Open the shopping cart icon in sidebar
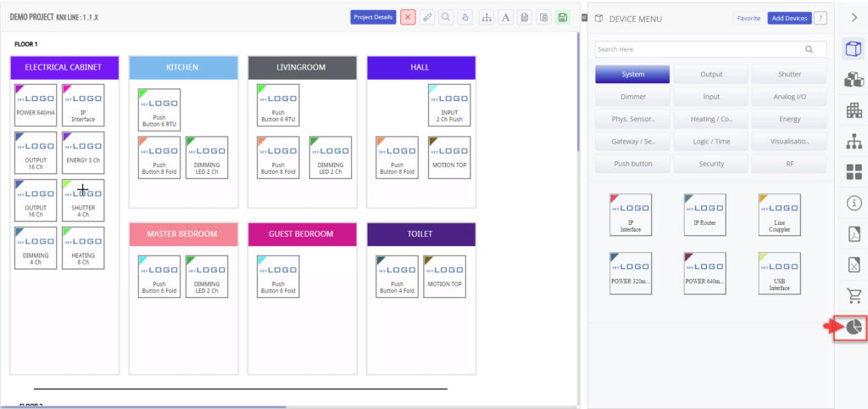Image resolution: width=868 pixels, height=409 pixels. tap(854, 296)
